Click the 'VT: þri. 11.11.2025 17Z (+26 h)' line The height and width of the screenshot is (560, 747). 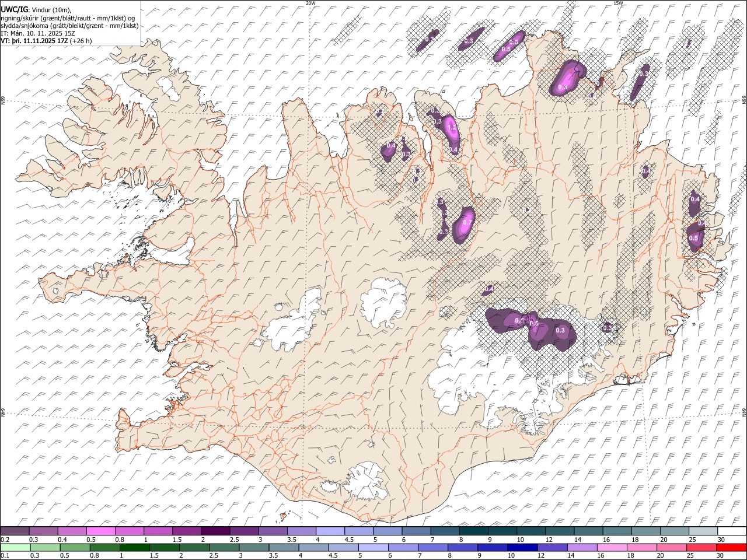pyautogui.click(x=46, y=41)
